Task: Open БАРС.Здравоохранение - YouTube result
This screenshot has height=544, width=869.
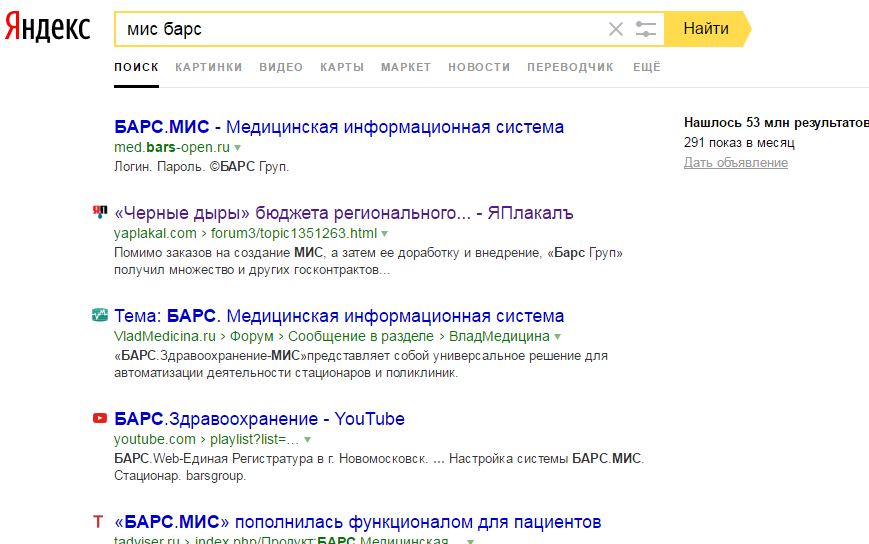Action: [259, 419]
